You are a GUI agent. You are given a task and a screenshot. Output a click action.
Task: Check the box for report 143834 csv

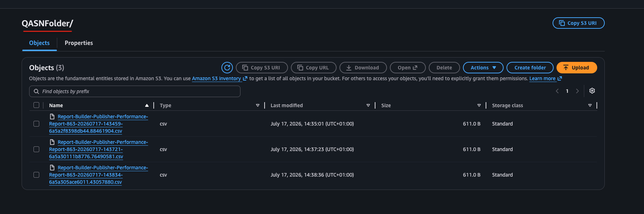36,175
